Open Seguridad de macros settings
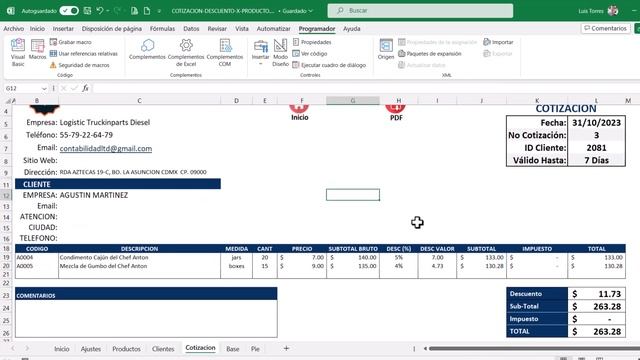Viewport: 640px width, 360px height. [79, 65]
